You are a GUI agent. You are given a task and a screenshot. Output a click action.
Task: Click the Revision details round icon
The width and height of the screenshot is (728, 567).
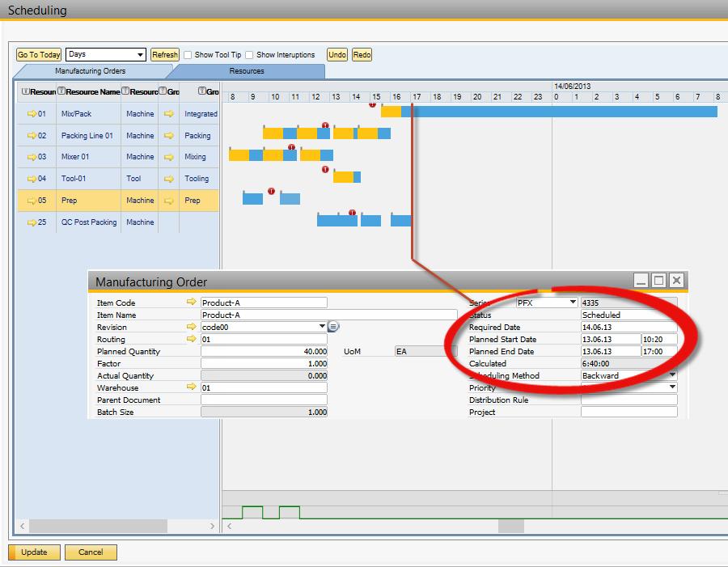[x=333, y=327]
